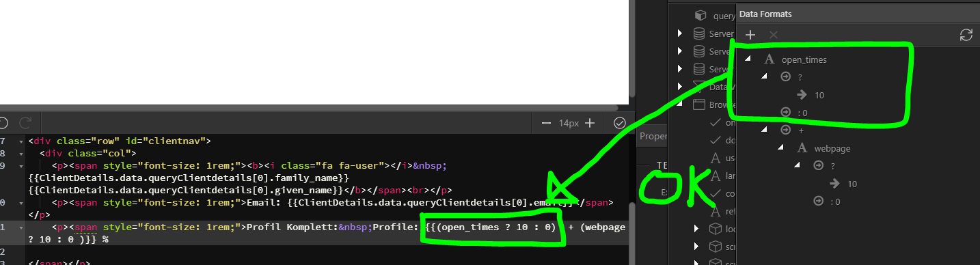Click the Data Formats panel title
This screenshot has width=980, height=265.
765,14
